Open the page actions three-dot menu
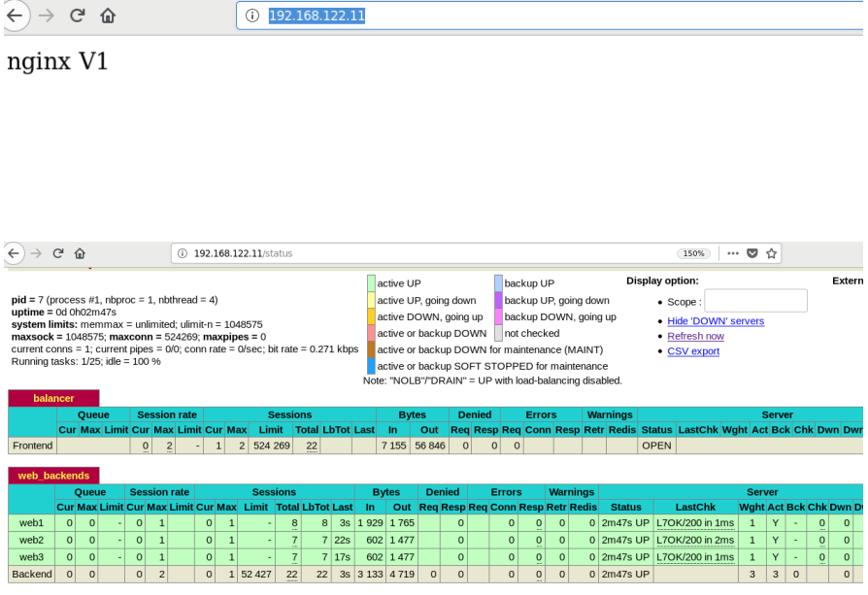 click(733, 253)
